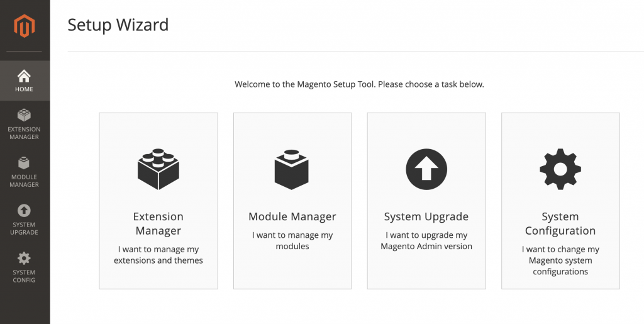Click 'I want to upgrade my Magento Admin version'
This screenshot has width=644, height=324.
click(426, 240)
